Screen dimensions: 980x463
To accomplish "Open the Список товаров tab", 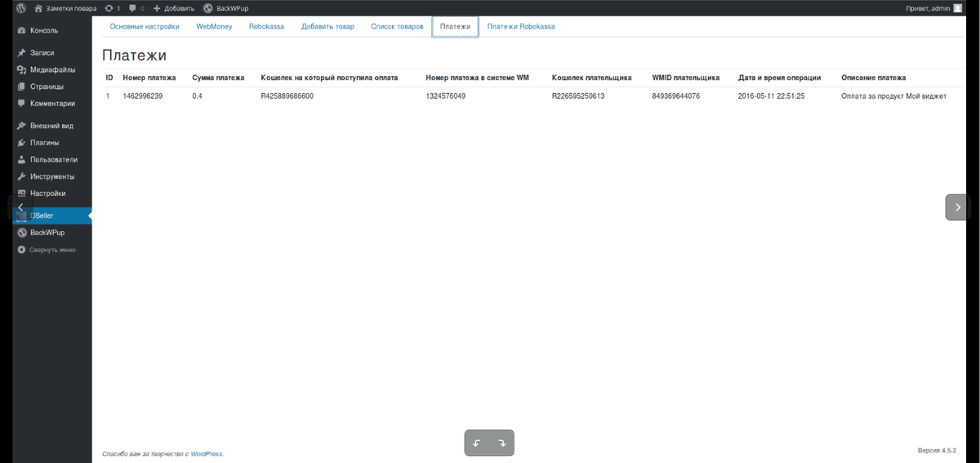I will click(397, 27).
